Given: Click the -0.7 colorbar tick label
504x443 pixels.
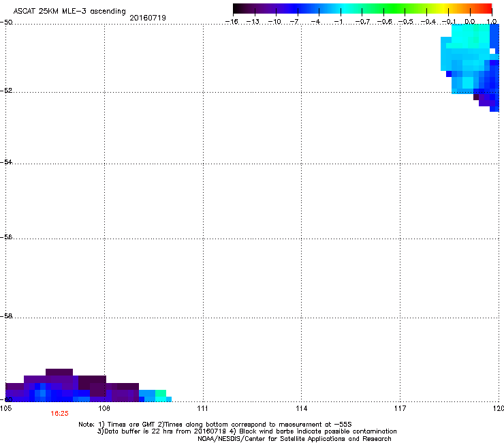Looking at the screenshot, I should (x=362, y=22).
